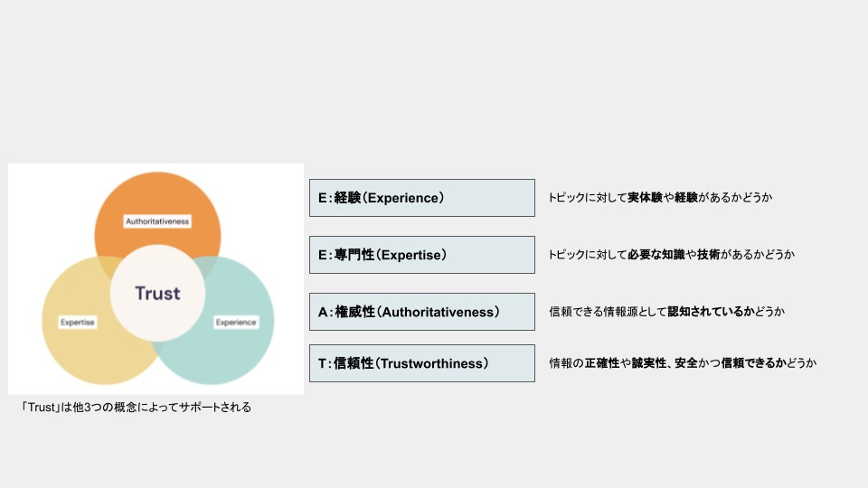Click the bold phrase 必要な知識 in the Expertise description
868x488 pixels.
(656, 255)
